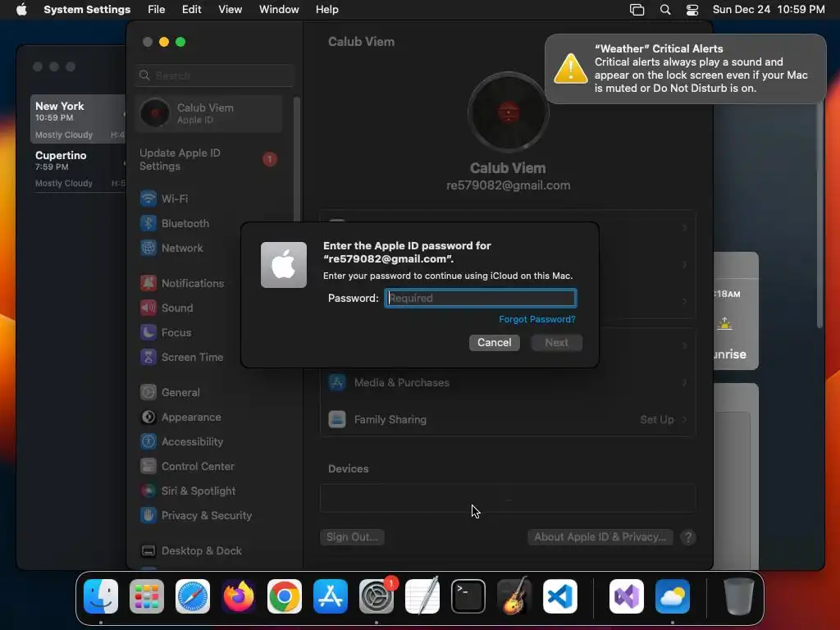
Task: Open the File menu
Action: tap(157, 10)
